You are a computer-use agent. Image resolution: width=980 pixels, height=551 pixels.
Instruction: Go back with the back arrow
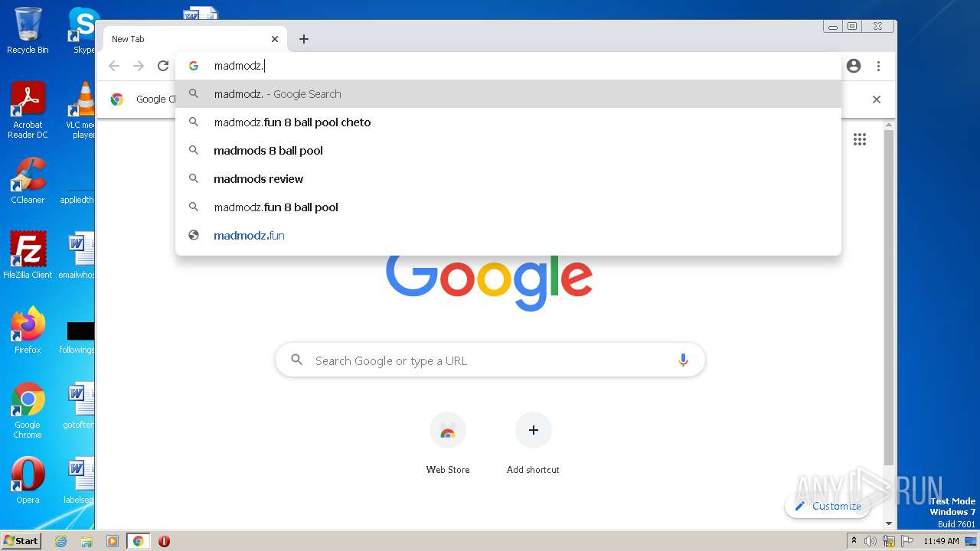[114, 66]
